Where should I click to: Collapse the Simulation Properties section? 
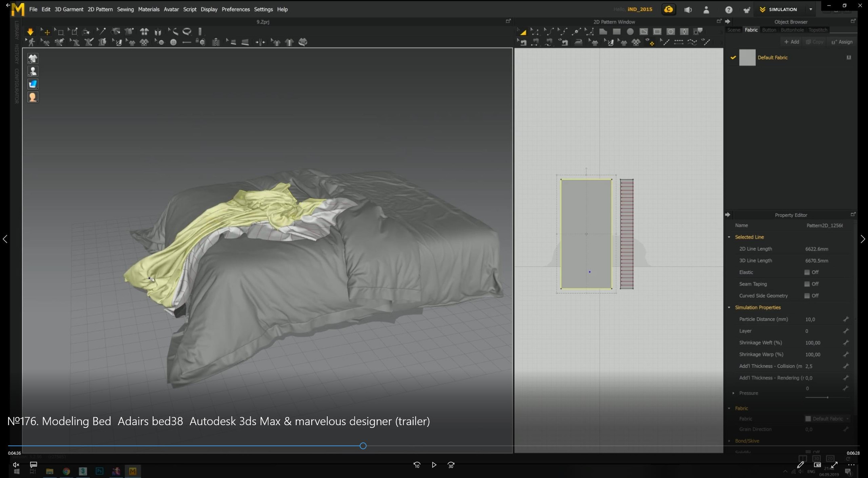point(729,308)
